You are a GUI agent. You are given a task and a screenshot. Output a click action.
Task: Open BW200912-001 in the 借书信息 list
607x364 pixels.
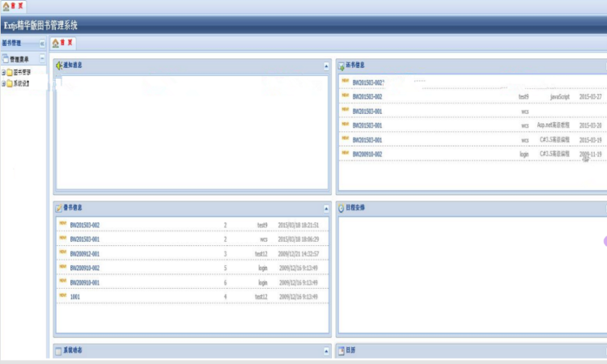pyautogui.click(x=85, y=254)
